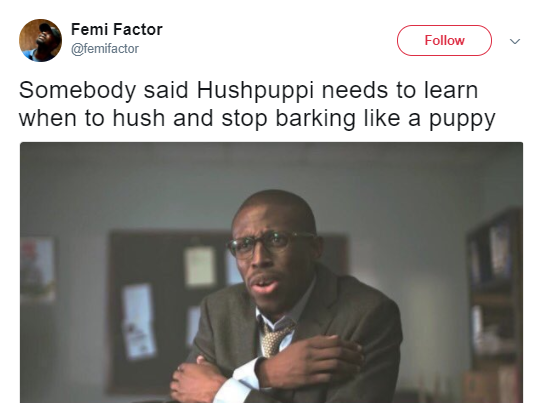View the man in glasses image

(271, 272)
